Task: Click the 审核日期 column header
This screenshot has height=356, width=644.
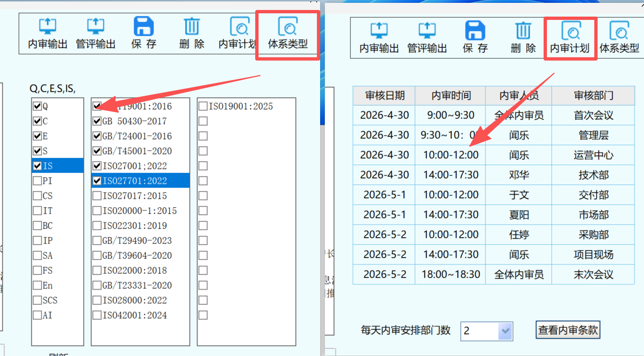Action: (384, 95)
